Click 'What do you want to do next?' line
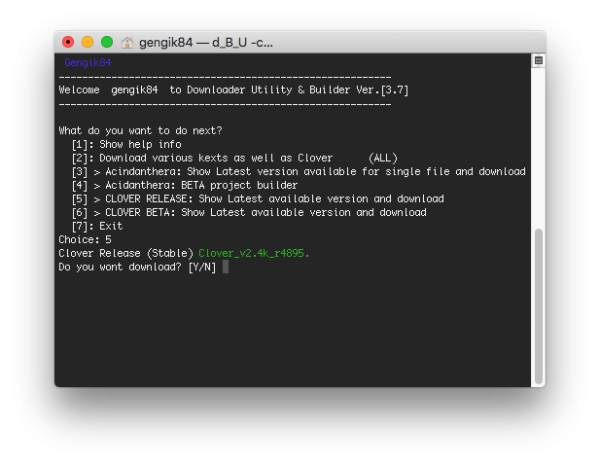Screen dimensions: 600x465 140,131
